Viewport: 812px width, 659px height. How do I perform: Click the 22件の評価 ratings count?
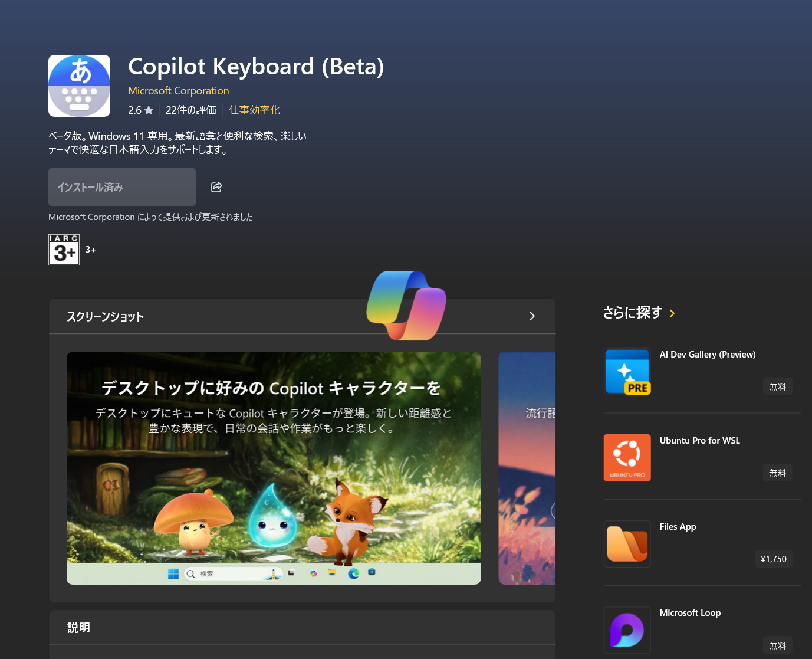coord(190,110)
